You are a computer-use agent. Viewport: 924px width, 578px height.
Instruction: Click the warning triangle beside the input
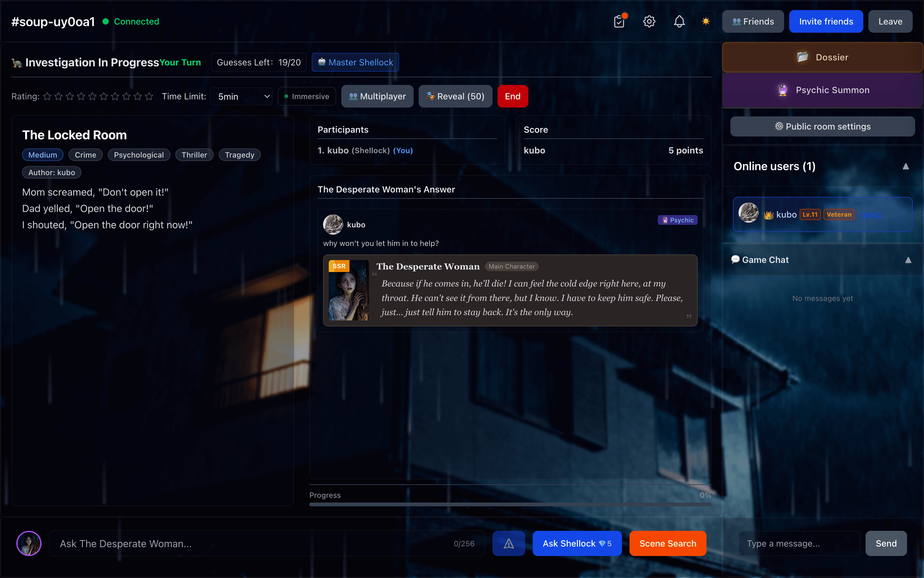[509, 543]
